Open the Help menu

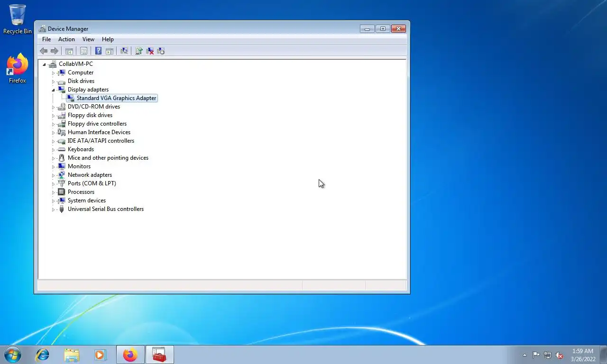(108, 39)
